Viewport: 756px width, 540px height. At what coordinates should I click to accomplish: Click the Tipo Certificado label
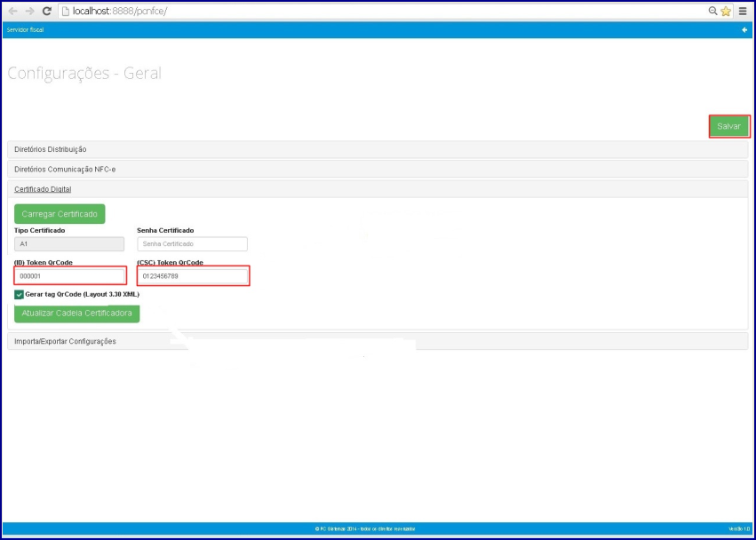pos(40,230)
